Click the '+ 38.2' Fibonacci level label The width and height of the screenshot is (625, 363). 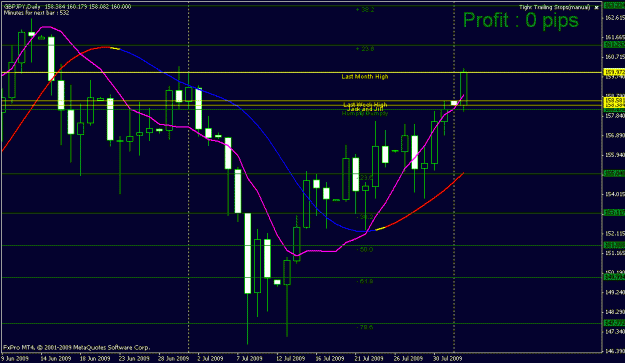(365, 10)
